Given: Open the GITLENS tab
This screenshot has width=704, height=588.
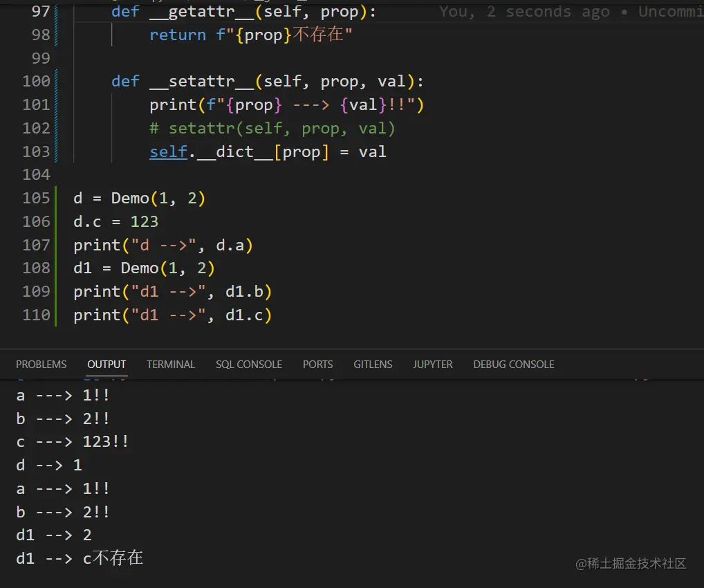Looking at the screenshot, I should [373, 365].
